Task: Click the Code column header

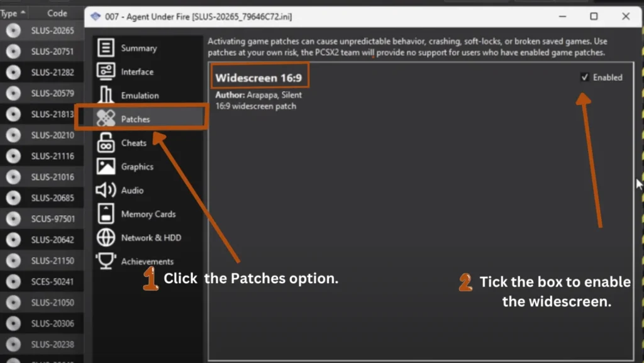Action: pos(57,14)
